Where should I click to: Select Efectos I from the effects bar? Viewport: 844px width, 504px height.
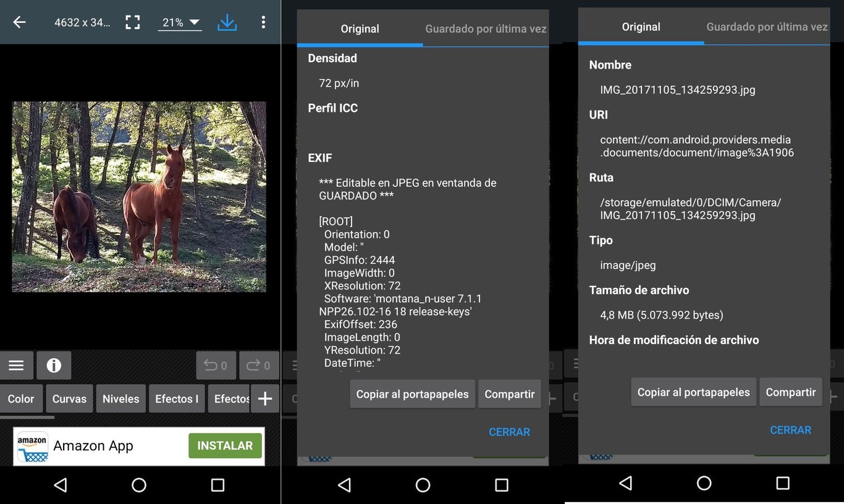point(177,398)
